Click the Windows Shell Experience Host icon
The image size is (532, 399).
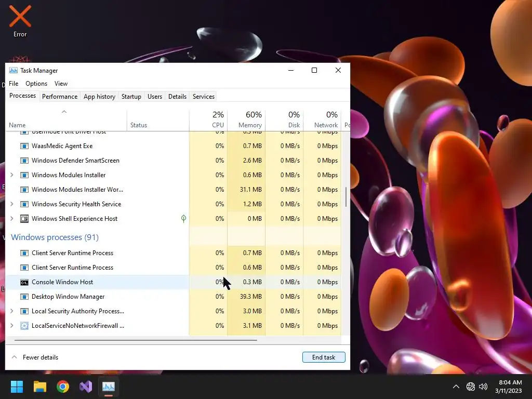(24, 219)
